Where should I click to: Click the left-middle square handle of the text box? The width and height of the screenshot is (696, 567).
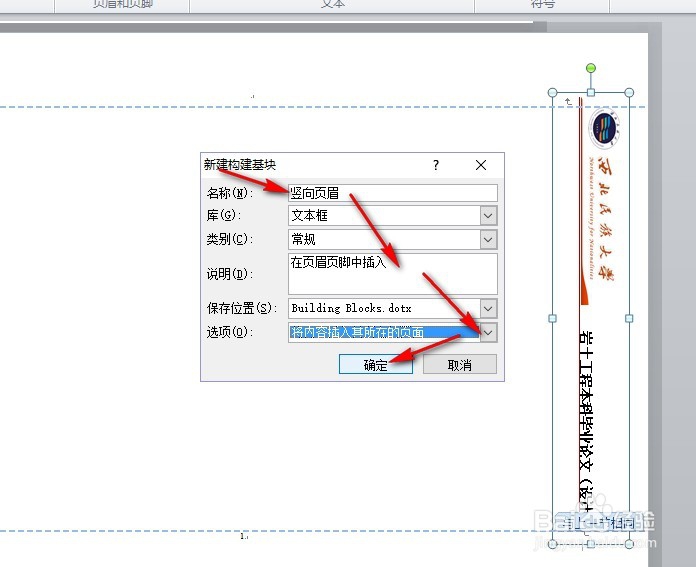552,318
